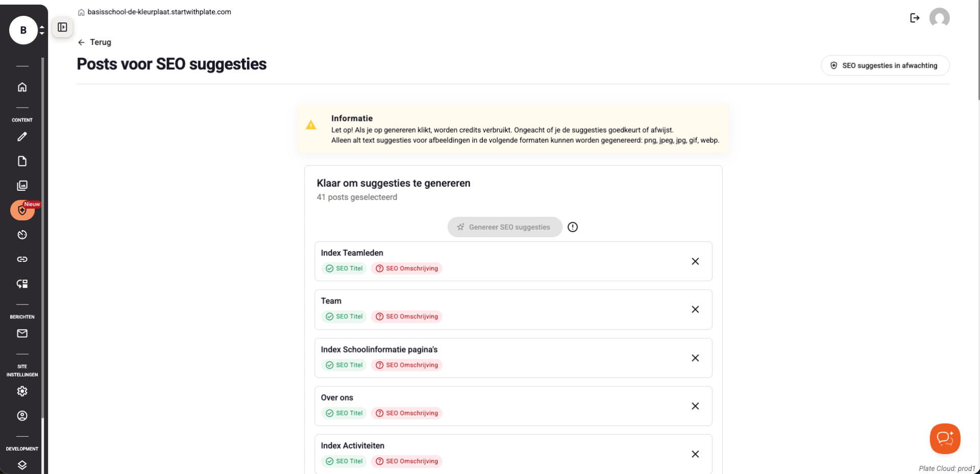The width and height of the screenshot is (980, 474).
Task: Open the user profile avatar top right
Action: [x=939, y=18]
